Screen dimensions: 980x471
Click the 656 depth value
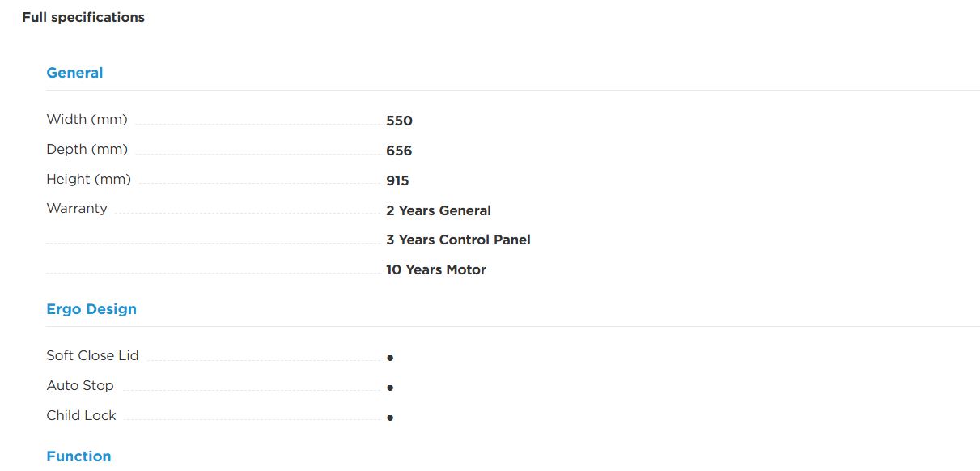tap(399, 151)
